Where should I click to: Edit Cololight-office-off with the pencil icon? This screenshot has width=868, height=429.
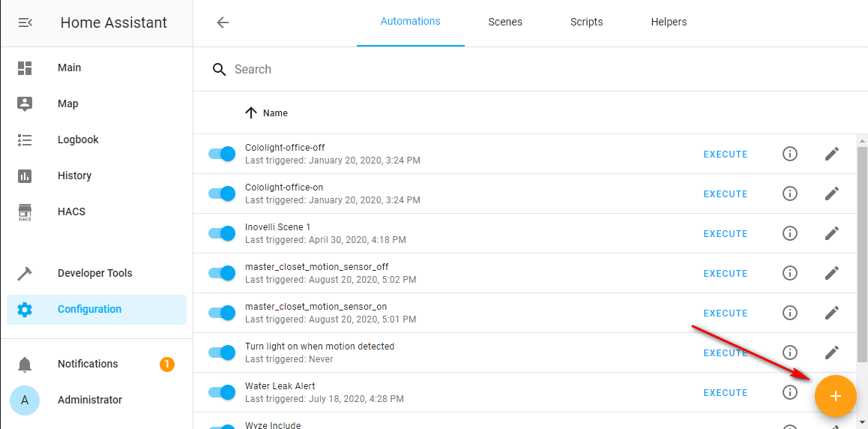pos(832,154)
